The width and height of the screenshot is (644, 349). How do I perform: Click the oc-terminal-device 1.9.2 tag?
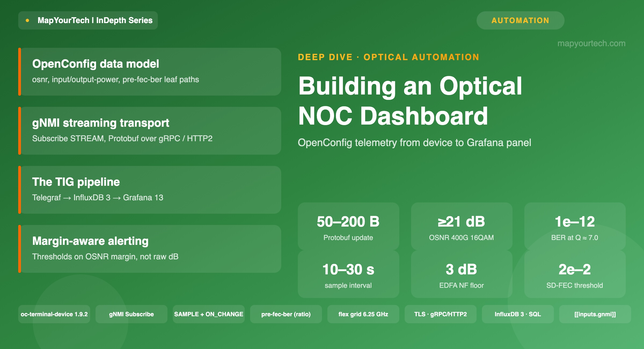54,314
